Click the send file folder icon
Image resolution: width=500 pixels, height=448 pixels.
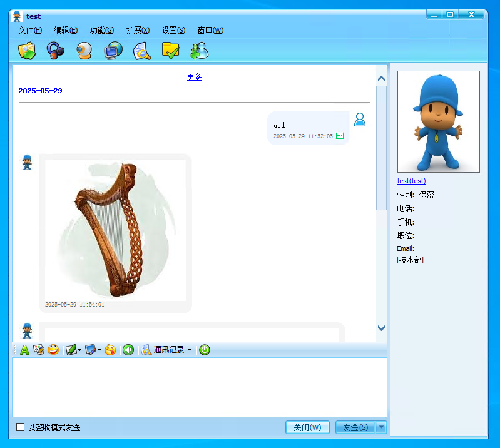[27, 51]
